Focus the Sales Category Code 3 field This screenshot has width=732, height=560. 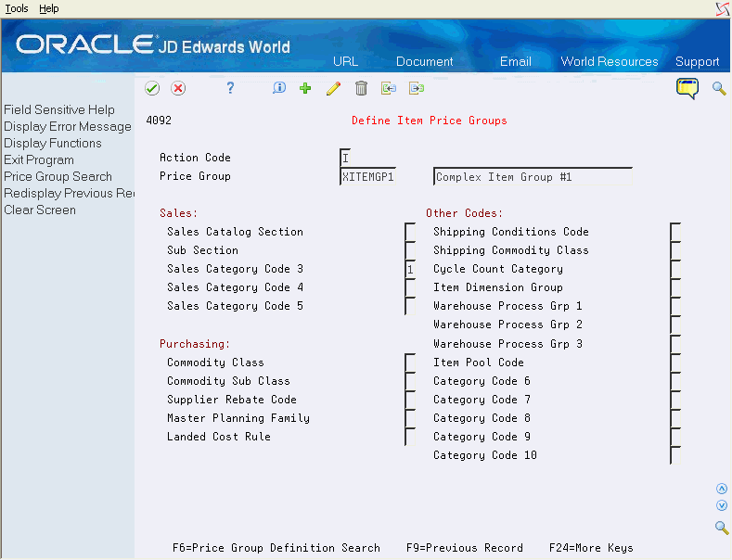pyautogui.click(x=410, y=269)
